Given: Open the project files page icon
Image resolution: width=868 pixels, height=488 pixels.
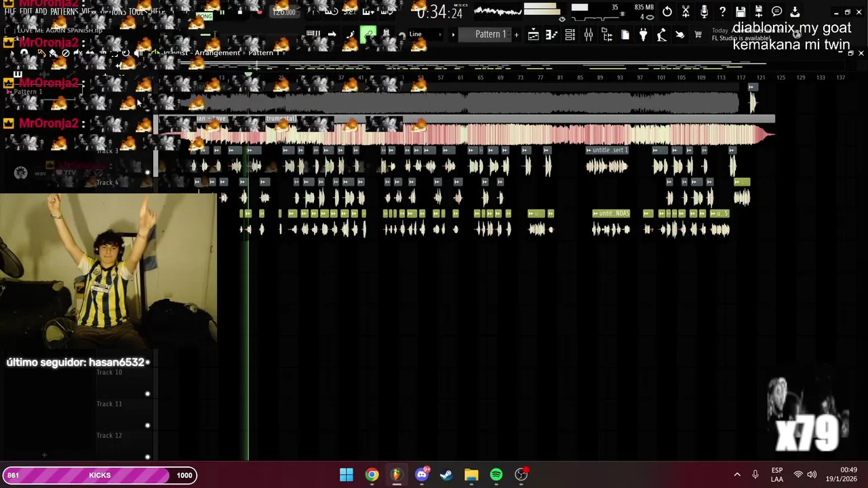Looking at the screenshot, I should pyautogui.click(x=625, y=35).
